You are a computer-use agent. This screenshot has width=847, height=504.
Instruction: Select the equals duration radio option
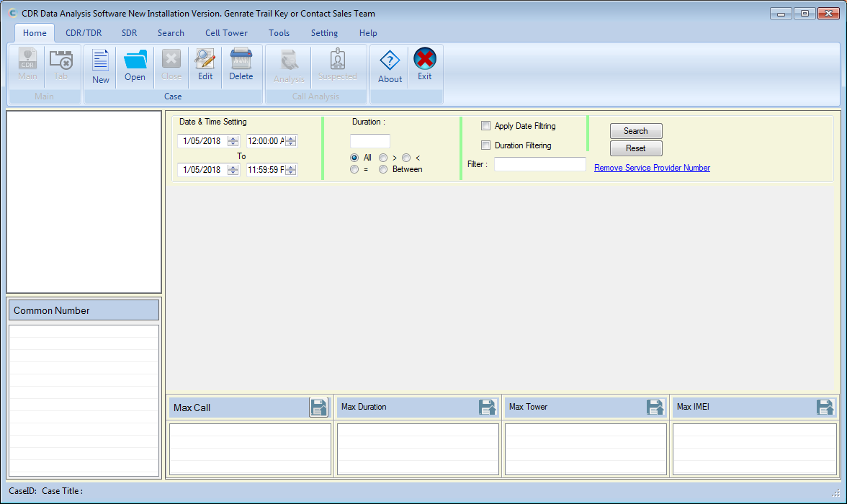[x=354, y=169]
